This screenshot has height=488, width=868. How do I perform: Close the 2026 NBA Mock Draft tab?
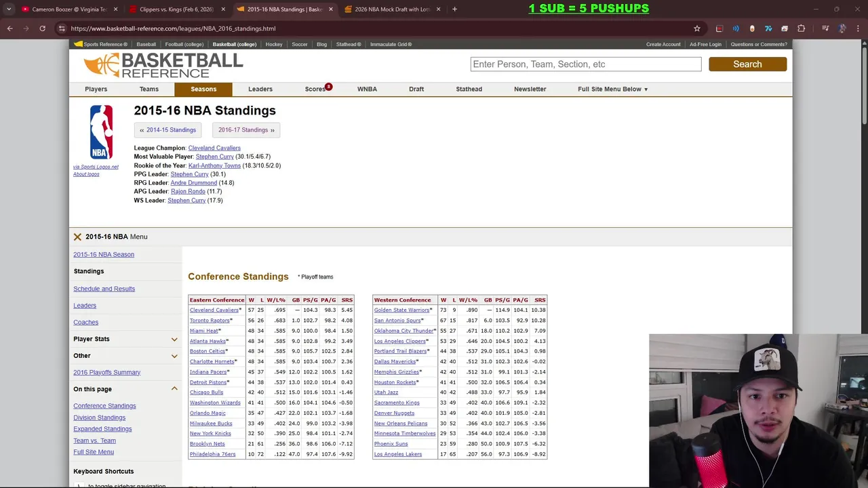(438, 9)
